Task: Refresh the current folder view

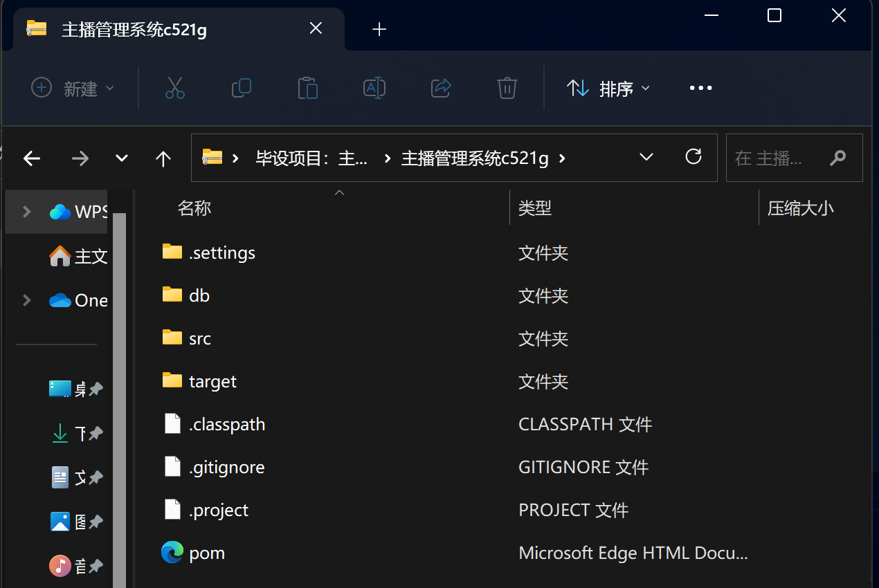Action: pos(693,157)
